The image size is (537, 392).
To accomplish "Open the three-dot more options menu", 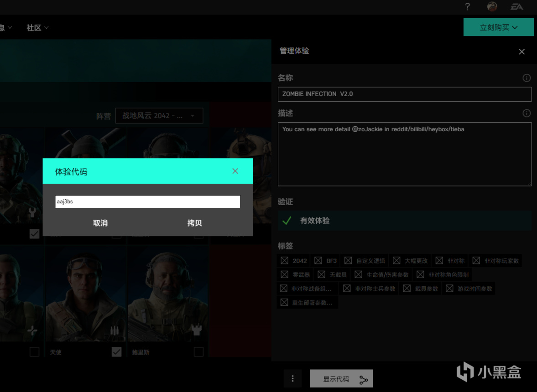I will pyautogui.click(x=292, y=379).
